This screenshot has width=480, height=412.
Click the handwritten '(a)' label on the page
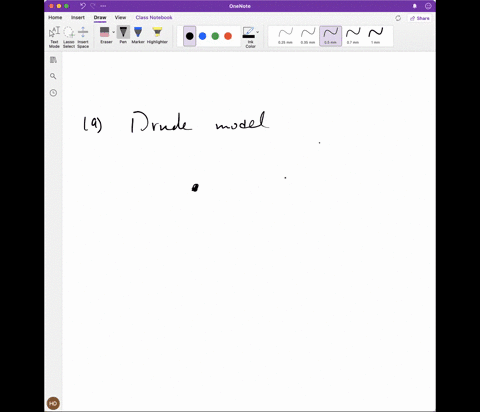[x=92, y=124]
